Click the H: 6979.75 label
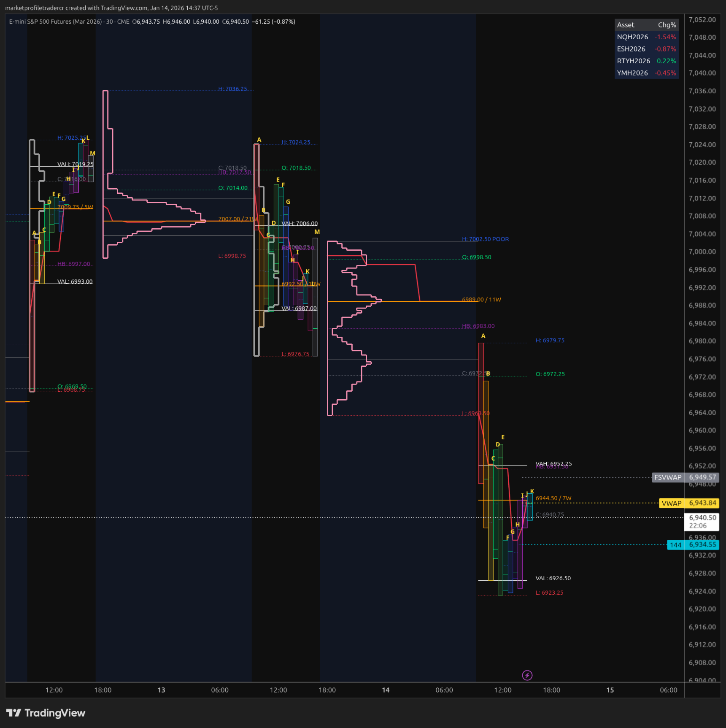Viewport: 726px width, 728px height. coord(550,340)
